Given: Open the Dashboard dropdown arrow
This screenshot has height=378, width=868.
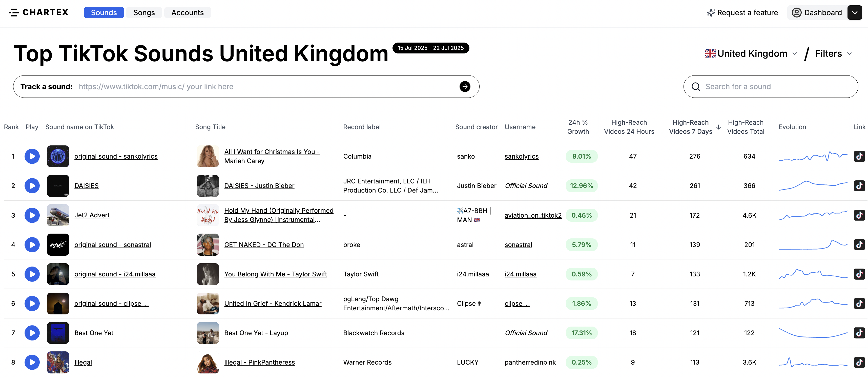Looking at the screenshot, I should click(855, 12).
